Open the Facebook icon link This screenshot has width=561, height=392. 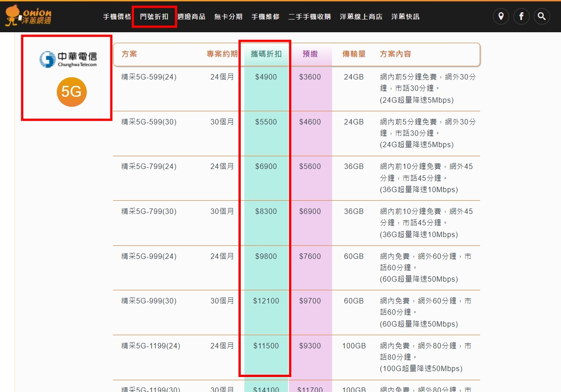click(521, 17)
